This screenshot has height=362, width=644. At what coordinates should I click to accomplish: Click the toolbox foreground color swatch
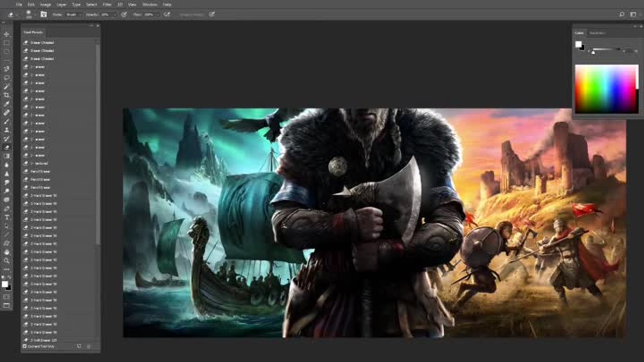pyautogui.click(x=5, y=284)
